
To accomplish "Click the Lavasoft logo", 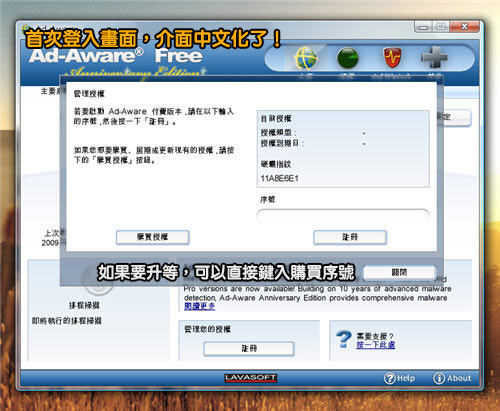I will 251,378.
